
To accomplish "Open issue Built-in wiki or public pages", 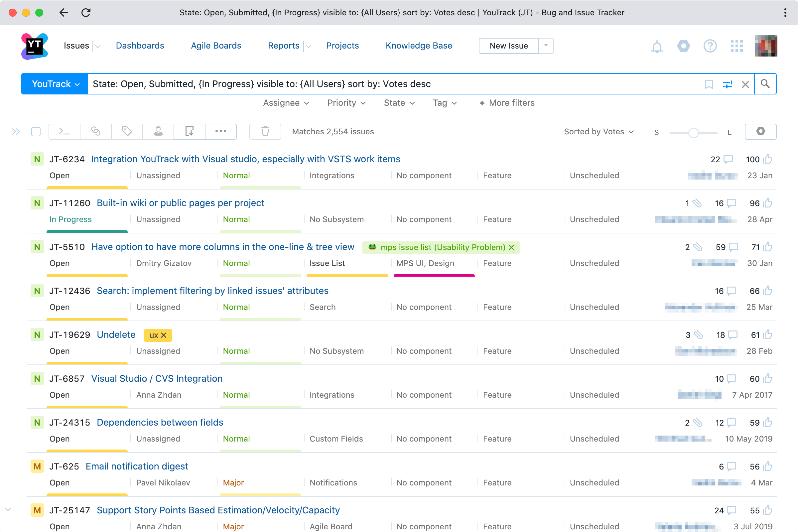I will point(180,203).
